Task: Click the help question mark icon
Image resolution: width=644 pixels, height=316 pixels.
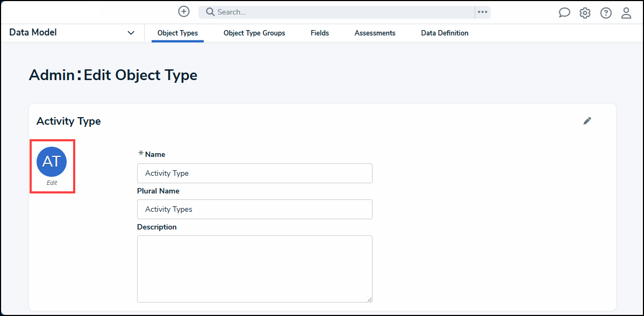Action: [606, 13]
